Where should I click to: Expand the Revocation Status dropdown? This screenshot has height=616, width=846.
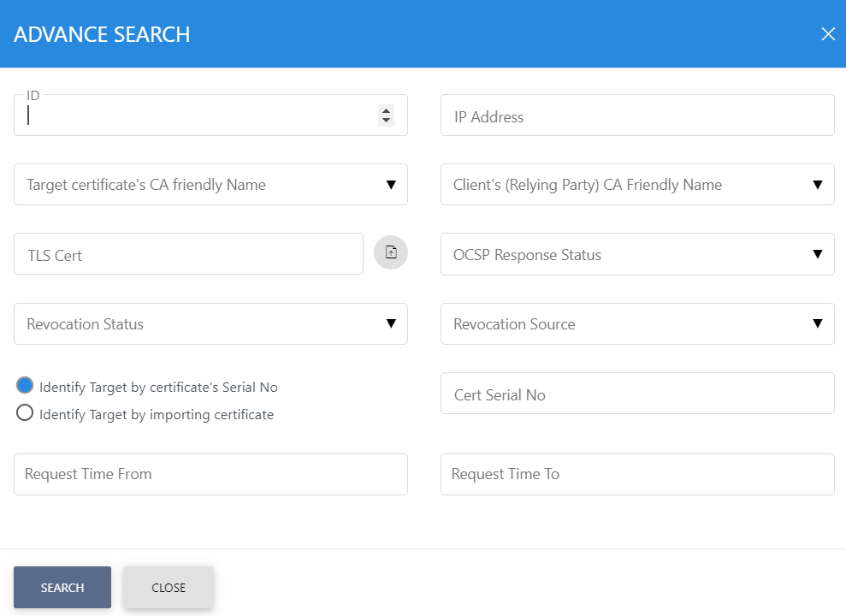210,324
